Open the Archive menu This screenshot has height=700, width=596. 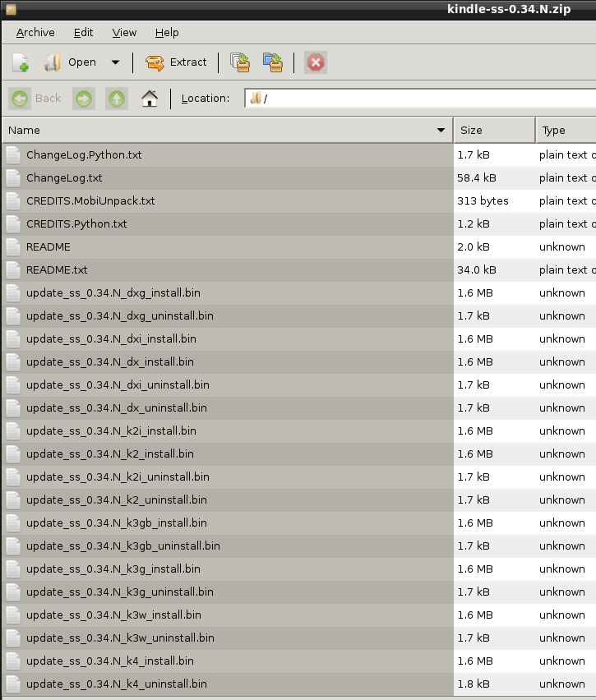(35, 33)
